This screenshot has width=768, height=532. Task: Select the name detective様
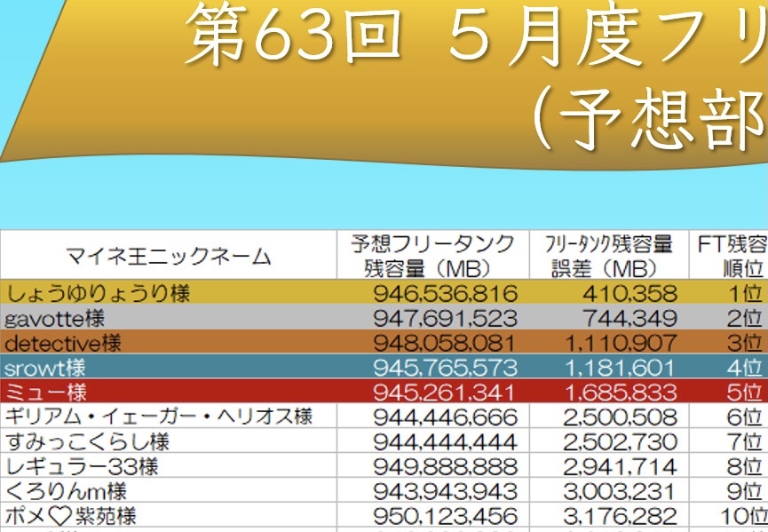point(62,343)
